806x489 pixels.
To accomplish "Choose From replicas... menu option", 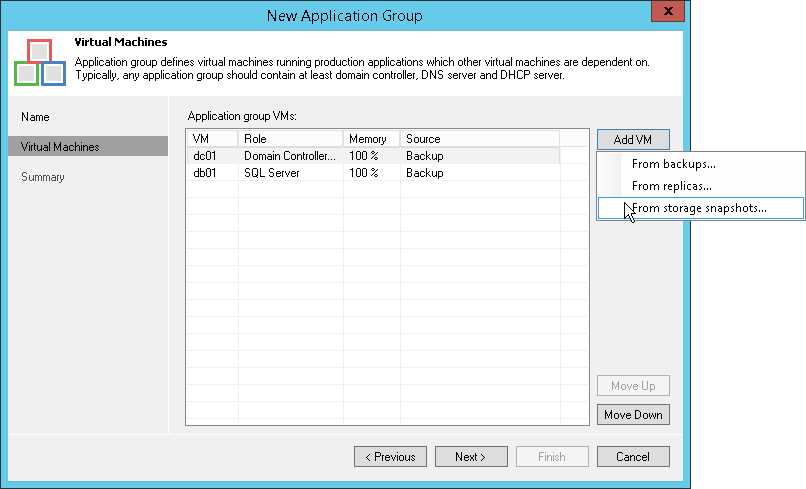I will (x=672, y=186).
